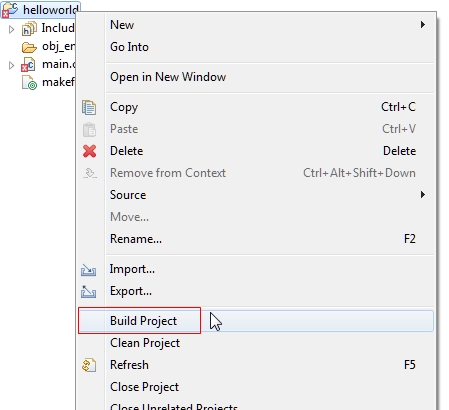Click the obj_err folder icon
Viewport: 449px width, 410px height.
tap(29, 47)
